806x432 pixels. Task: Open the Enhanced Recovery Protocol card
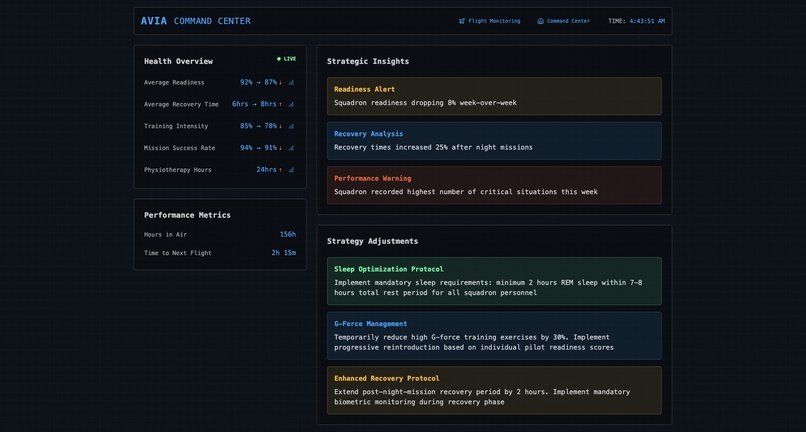[494, 390]
